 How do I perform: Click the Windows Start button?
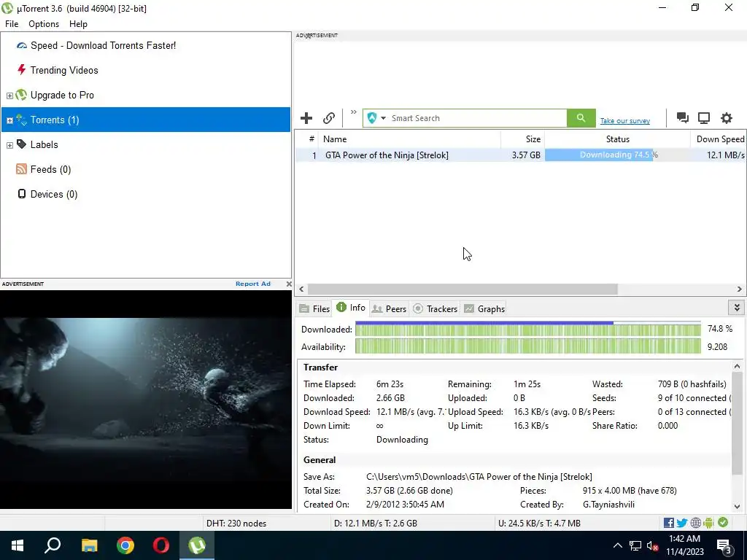tap(18, 545)
